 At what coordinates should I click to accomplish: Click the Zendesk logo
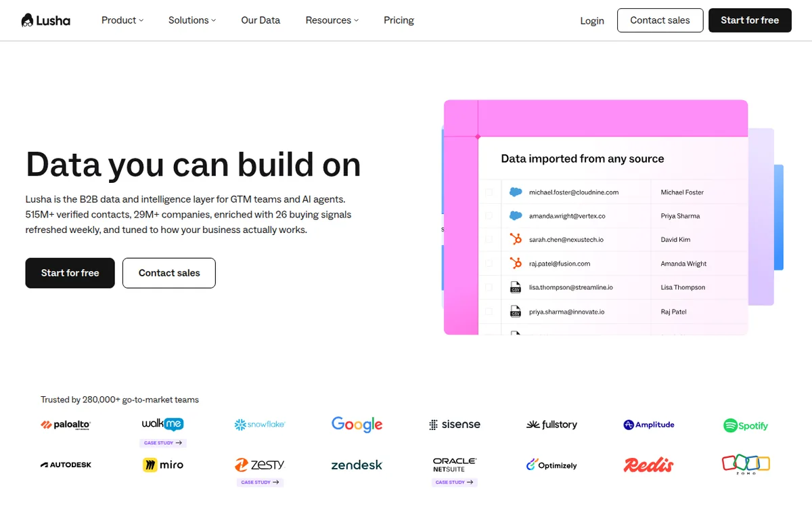click(357, 465)
